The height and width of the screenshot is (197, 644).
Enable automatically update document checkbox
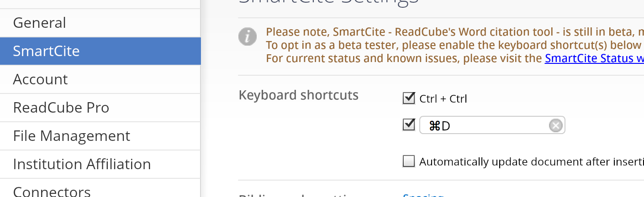point(409,161)
